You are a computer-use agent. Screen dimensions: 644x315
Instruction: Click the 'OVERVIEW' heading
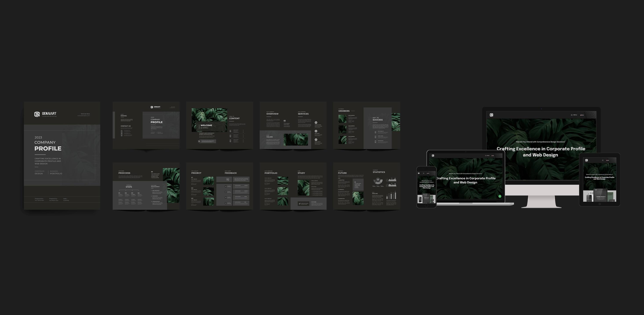point(272,113)
